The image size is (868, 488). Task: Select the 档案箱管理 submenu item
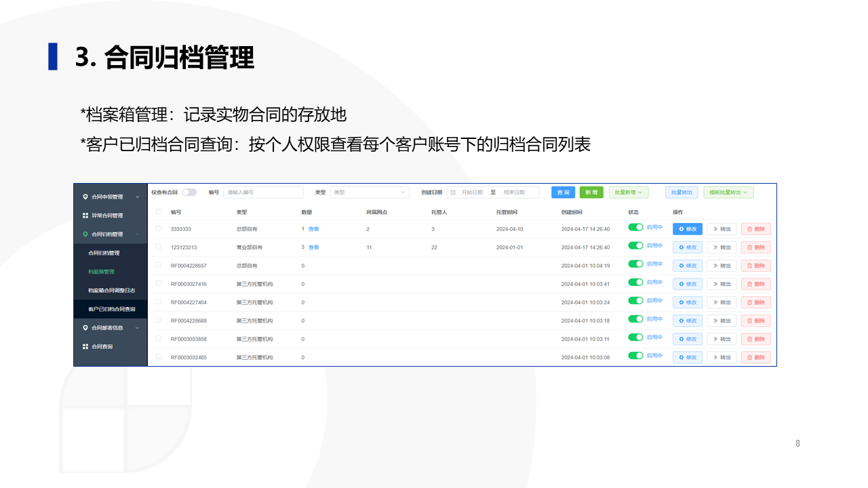111,272
